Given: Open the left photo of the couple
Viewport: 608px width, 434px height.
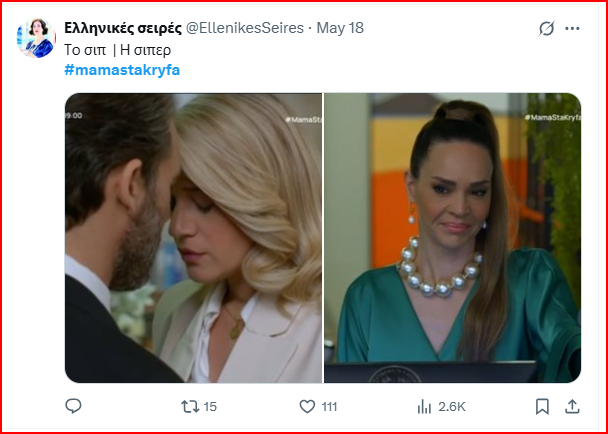Looking at the screenshot, I should tap(193, 238).
